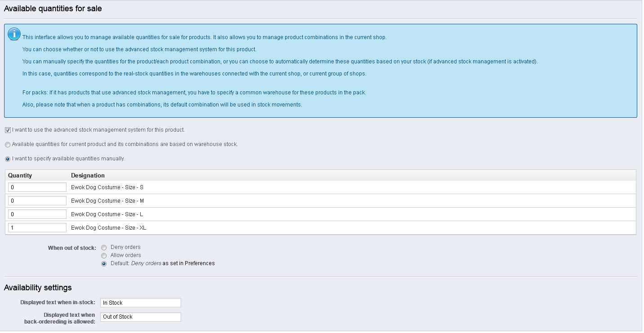Select Default Deny orders preference option
The width and height of the screenshot is (644, 333).
point(104,264)
